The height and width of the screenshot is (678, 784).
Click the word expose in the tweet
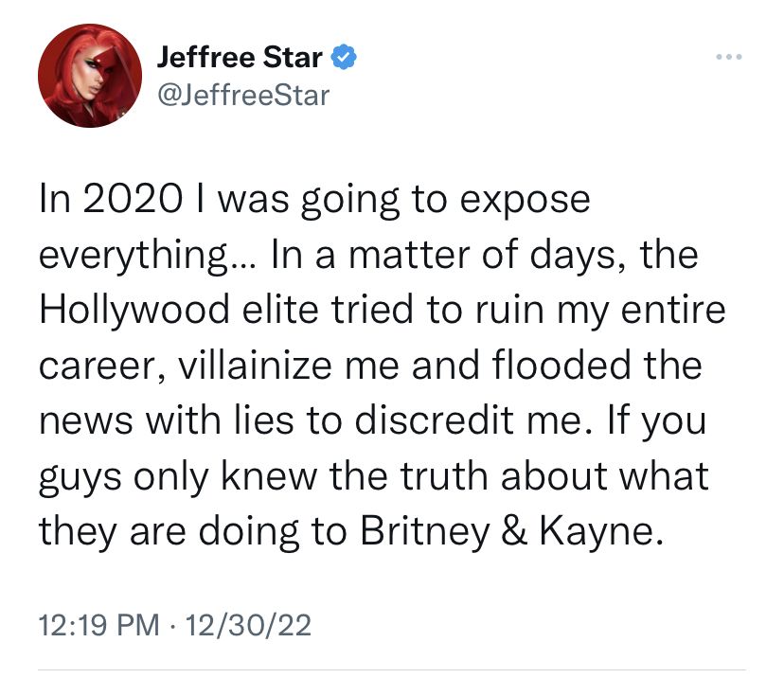(x=525, y=201)
